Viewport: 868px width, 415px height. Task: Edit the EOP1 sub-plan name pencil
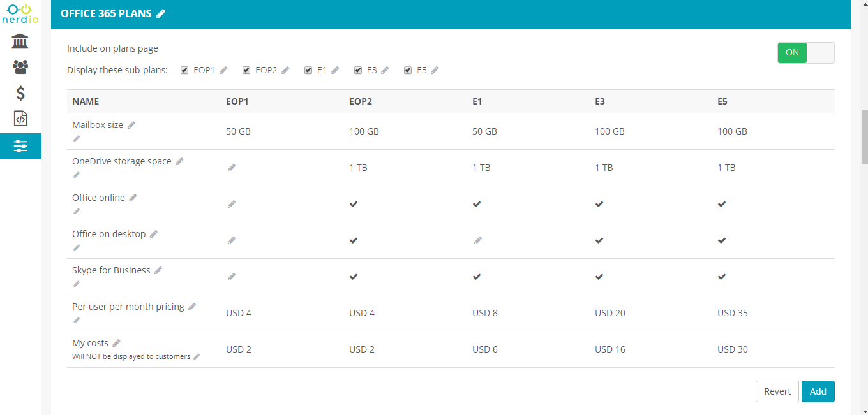coord(223,71)
